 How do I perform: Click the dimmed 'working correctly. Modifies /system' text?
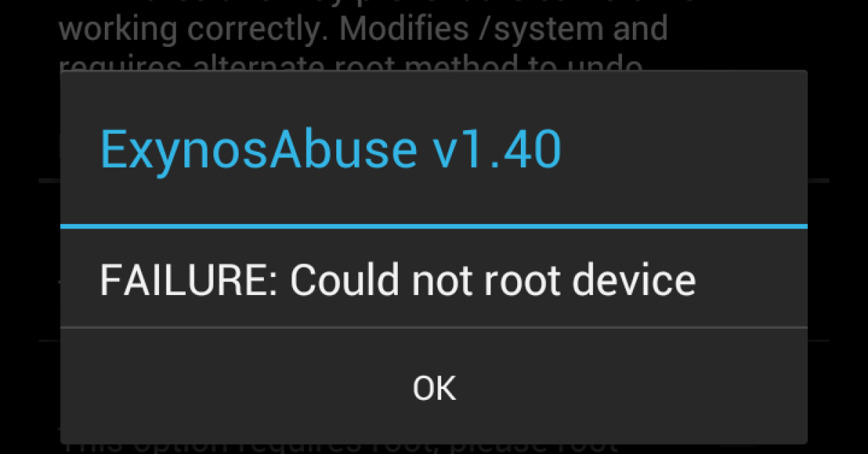point(362,30)
